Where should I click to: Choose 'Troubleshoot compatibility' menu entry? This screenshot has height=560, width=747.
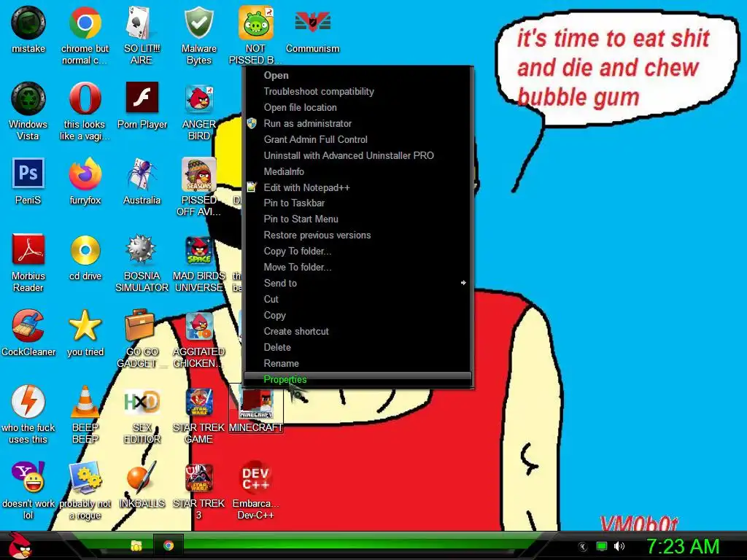coord(357,91)
